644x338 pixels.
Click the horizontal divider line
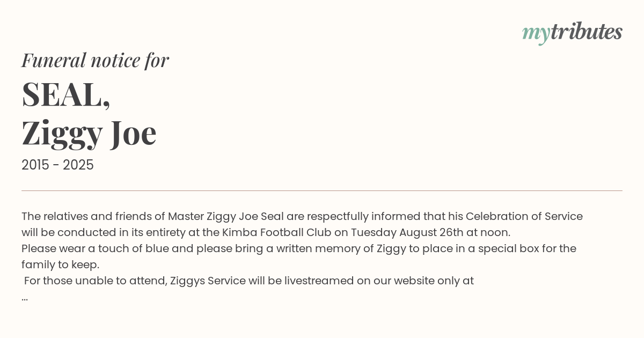point(322,190)
